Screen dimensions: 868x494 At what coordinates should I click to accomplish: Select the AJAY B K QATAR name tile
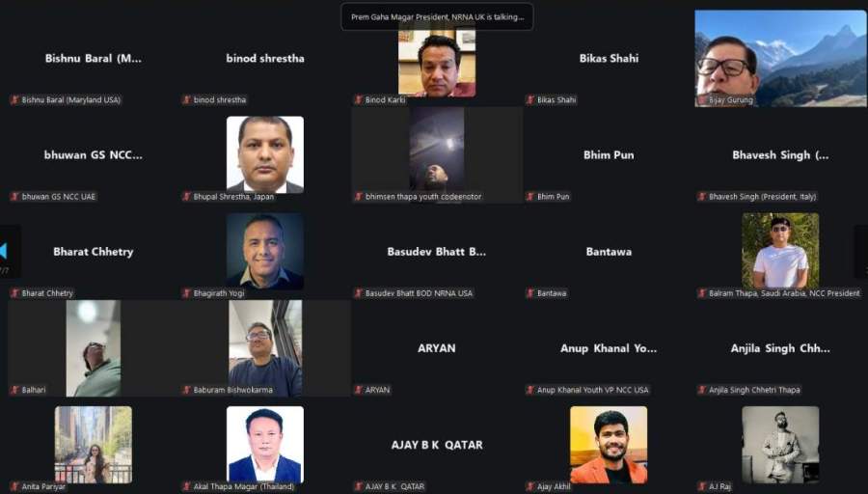pyautogui.click(x=437, y=445)
